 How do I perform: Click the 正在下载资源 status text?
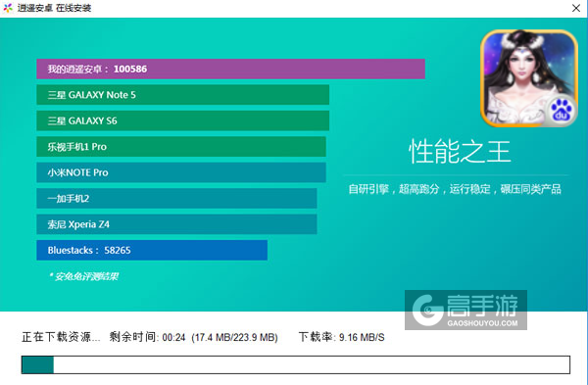(61, 337)
